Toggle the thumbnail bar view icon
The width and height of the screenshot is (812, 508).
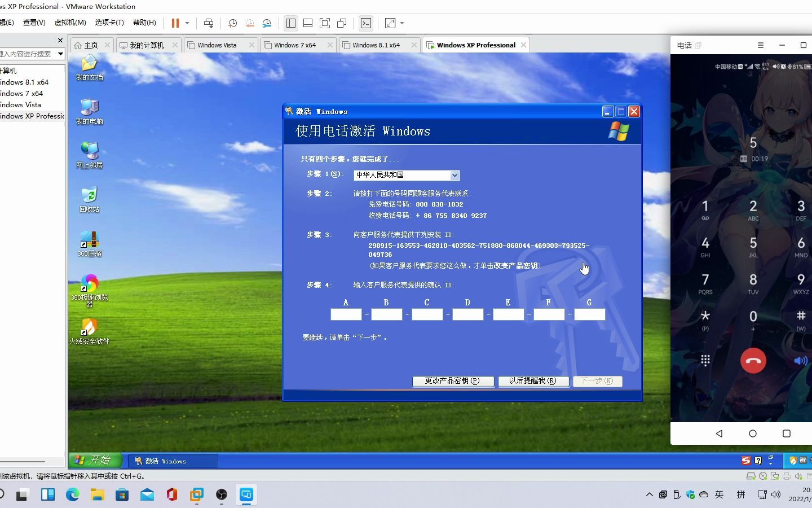coord(308,23)
